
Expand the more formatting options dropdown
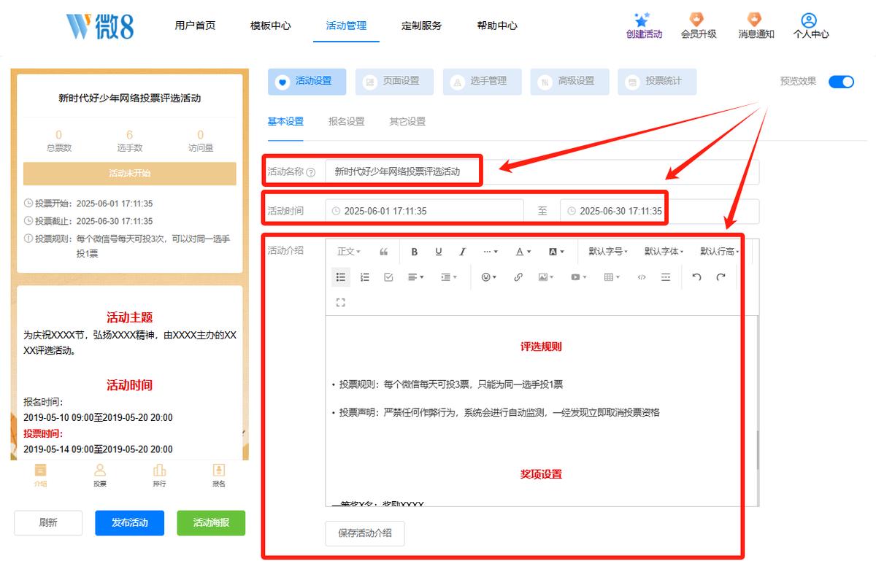pyautogui.click(x=491, y=252)
